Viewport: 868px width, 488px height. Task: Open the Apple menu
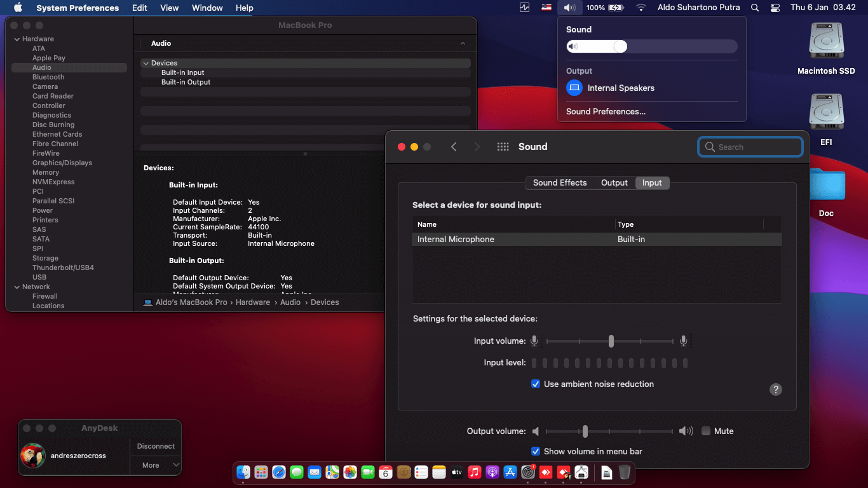(18, 8)
